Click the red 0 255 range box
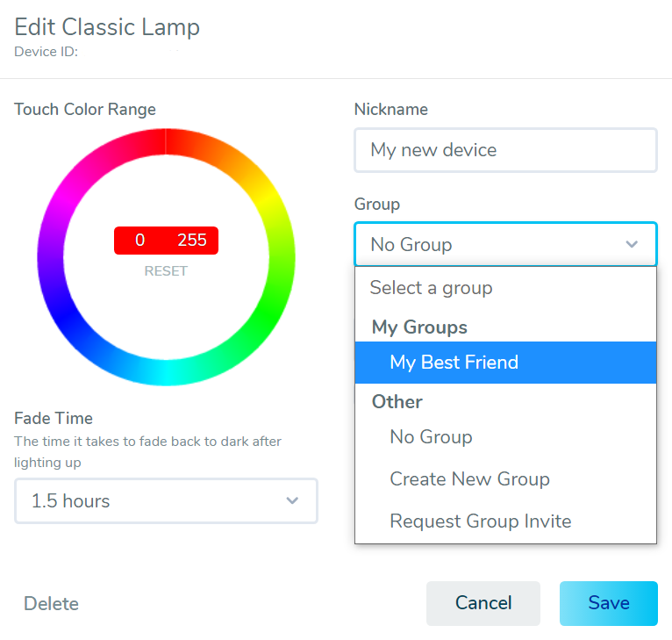 click(x=166, y=241)
